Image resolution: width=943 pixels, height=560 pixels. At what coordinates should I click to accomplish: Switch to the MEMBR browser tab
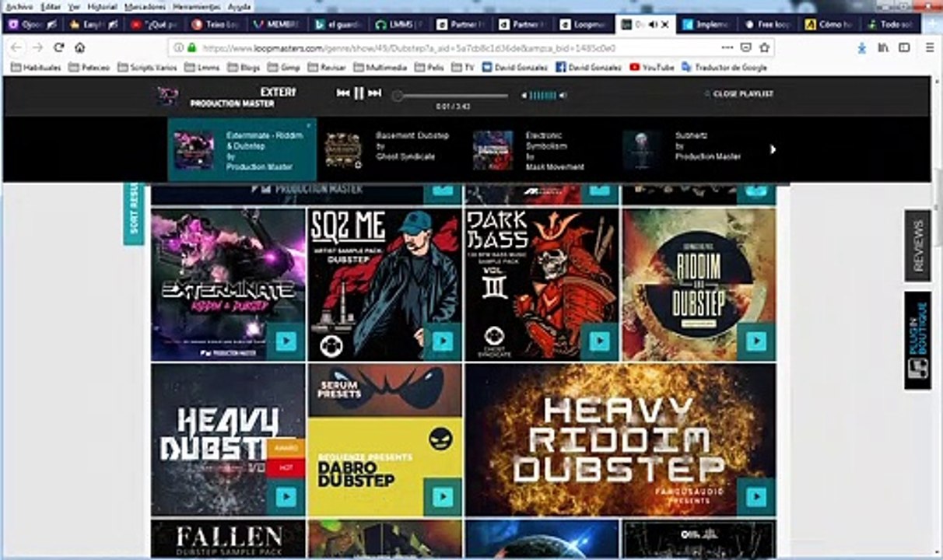click(x=276, y=24)
